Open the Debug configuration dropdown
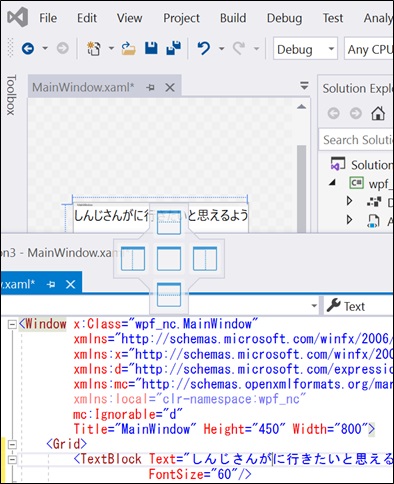394x484 pixels. (x=305, y=49)
